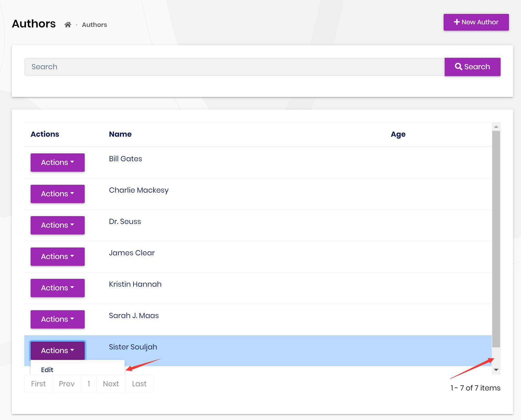The width and height of the screenshot is (521, 420).
Task: Expand Actions menu for Dr. Seuss
Action: click(58, 225)
